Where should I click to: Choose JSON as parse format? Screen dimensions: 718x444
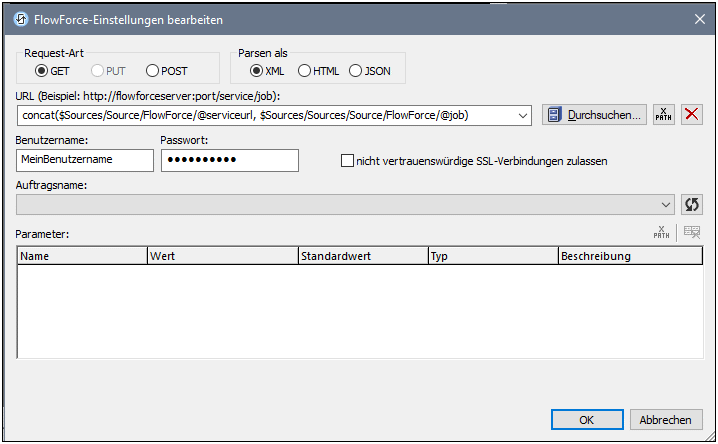click(x=356, y=71)
